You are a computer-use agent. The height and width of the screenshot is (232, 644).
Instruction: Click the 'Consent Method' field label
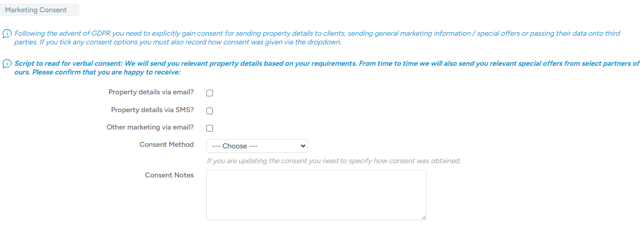click(167, 145)
